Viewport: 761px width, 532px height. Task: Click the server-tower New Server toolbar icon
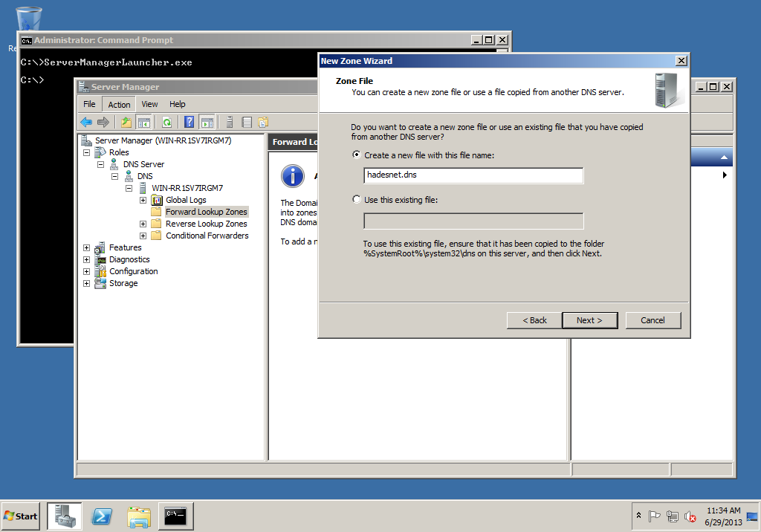[230, 123]
